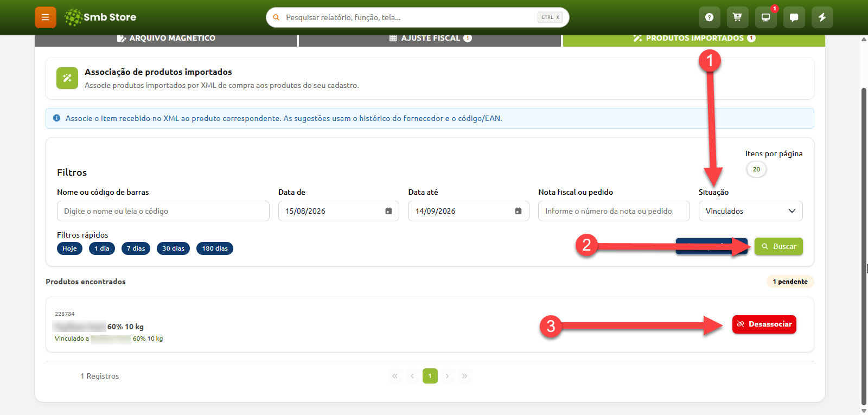868x415 pixels.
Task: Click the Smb Store logo
Action: click(100, 17)
